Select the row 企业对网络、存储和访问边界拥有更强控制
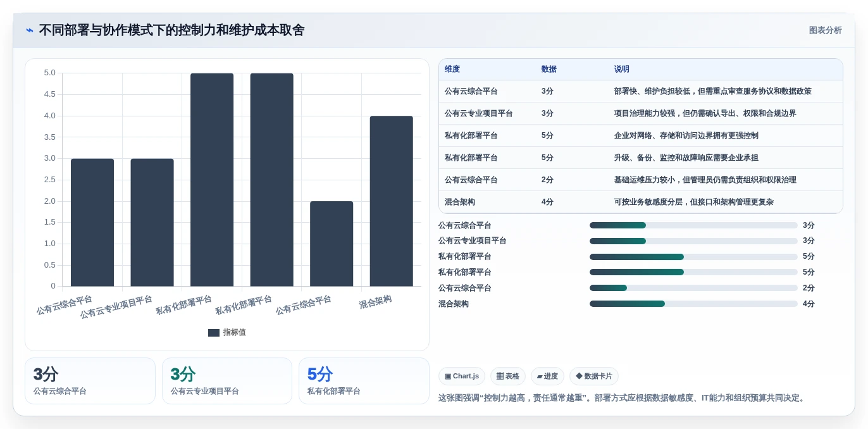868x429 pixels. [640, 135]
